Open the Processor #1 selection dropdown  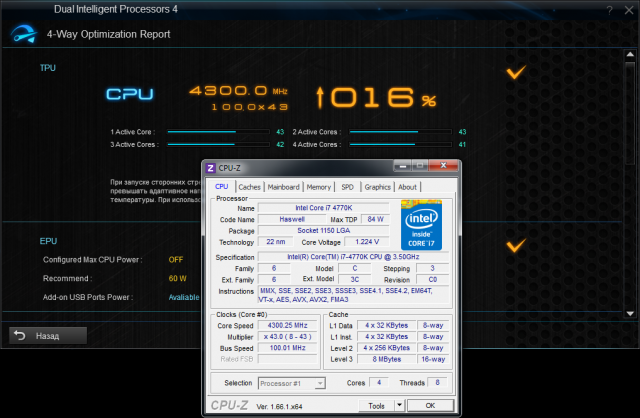292,383
